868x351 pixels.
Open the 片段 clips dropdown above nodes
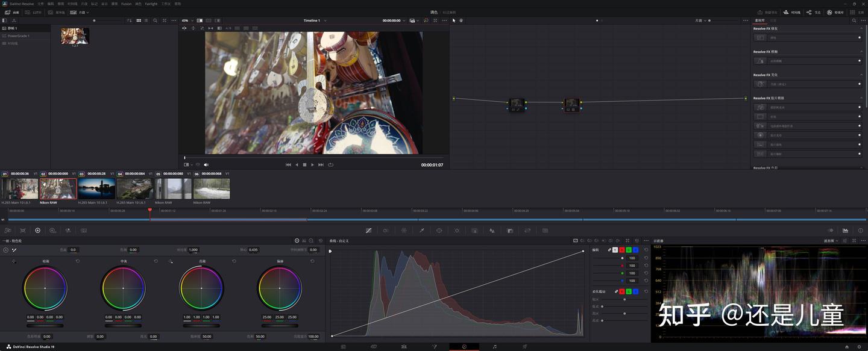click(700, 20)
